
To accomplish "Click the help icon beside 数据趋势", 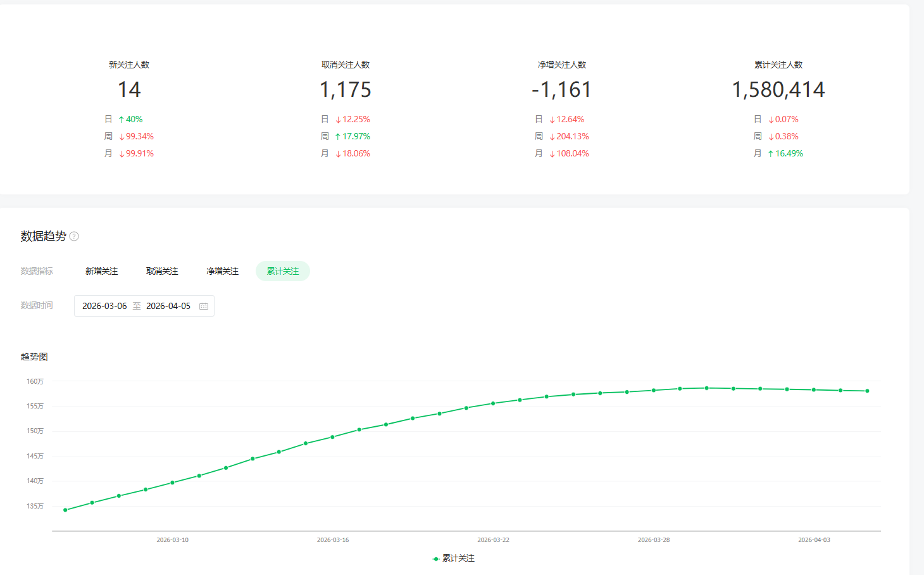I will (74, 236).
